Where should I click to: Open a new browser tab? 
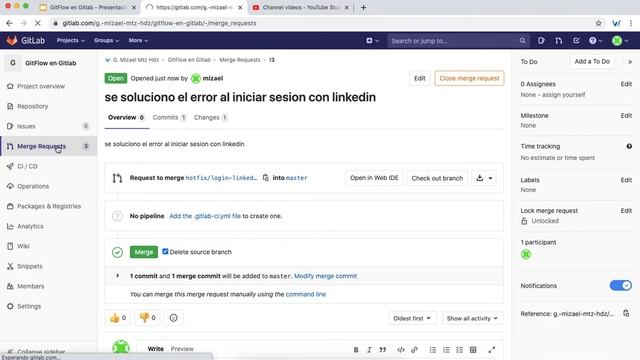click(x=363, y=7)
